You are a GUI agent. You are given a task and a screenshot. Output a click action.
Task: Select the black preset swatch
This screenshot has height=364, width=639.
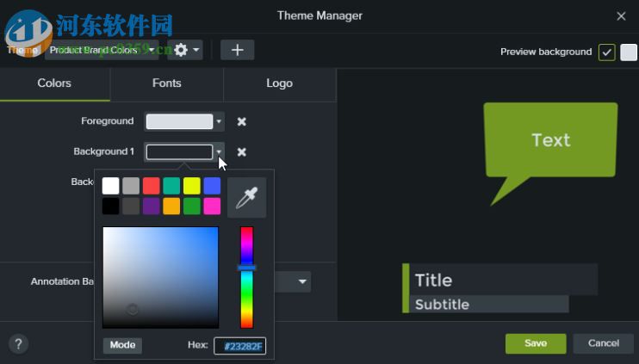[x=110, y=206]
